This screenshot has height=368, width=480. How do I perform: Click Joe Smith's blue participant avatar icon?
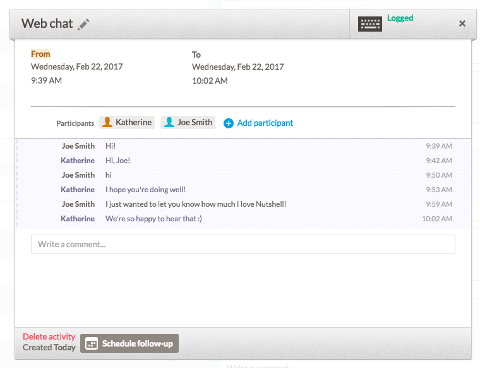169,122
